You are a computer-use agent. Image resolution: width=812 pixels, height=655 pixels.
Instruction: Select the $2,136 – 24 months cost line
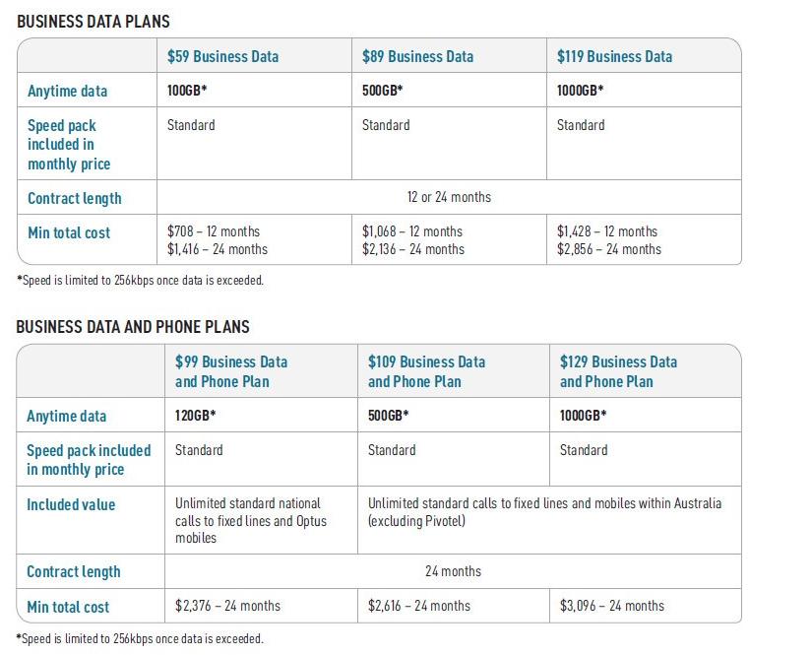(412, 249)
